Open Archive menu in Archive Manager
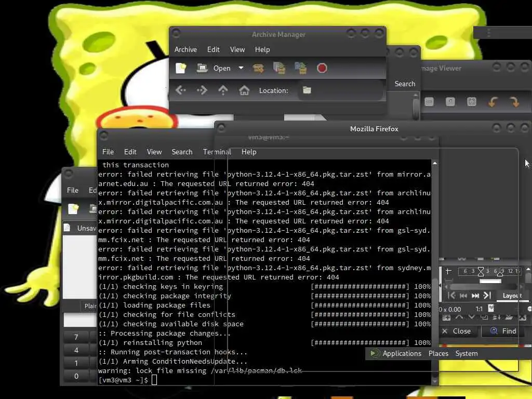Viewport: 532px width, 399px height. (x=185, y=49)
